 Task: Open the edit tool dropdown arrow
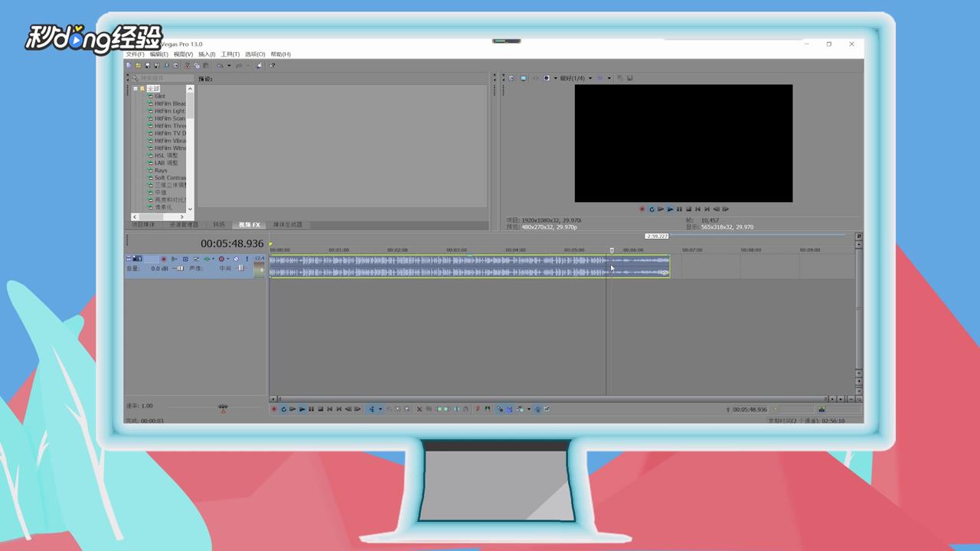tap(381, 409)
